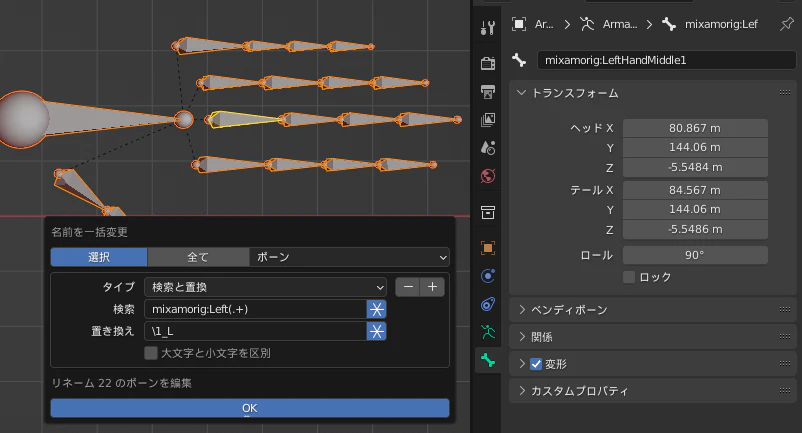Open the Physics properties tab
802x433 pixels.
(x=487, y=276)
